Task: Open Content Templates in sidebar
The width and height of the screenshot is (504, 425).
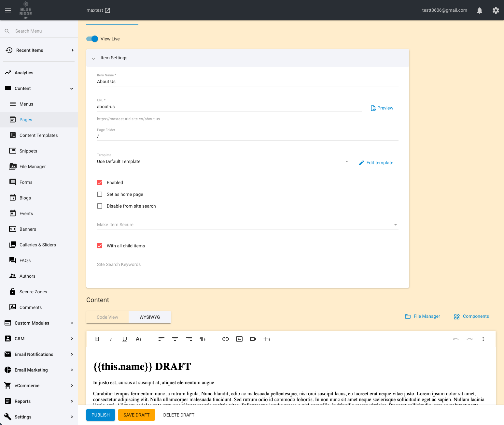Action: click(x=38, y=135)
